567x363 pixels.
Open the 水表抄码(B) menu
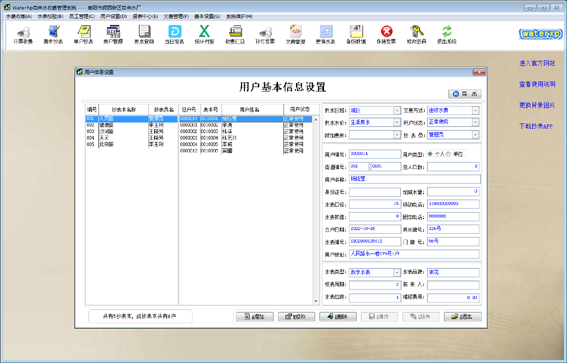(x=50, y=16)
